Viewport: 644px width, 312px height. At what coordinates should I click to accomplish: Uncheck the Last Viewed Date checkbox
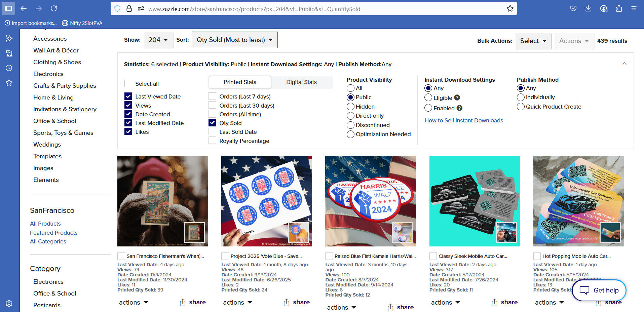tap(128, 96)
